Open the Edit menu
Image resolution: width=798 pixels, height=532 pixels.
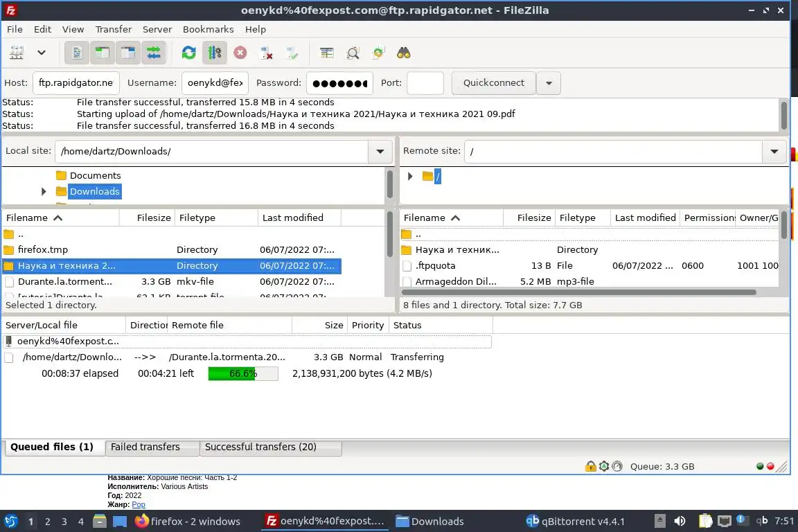click(x=42, y=29)
